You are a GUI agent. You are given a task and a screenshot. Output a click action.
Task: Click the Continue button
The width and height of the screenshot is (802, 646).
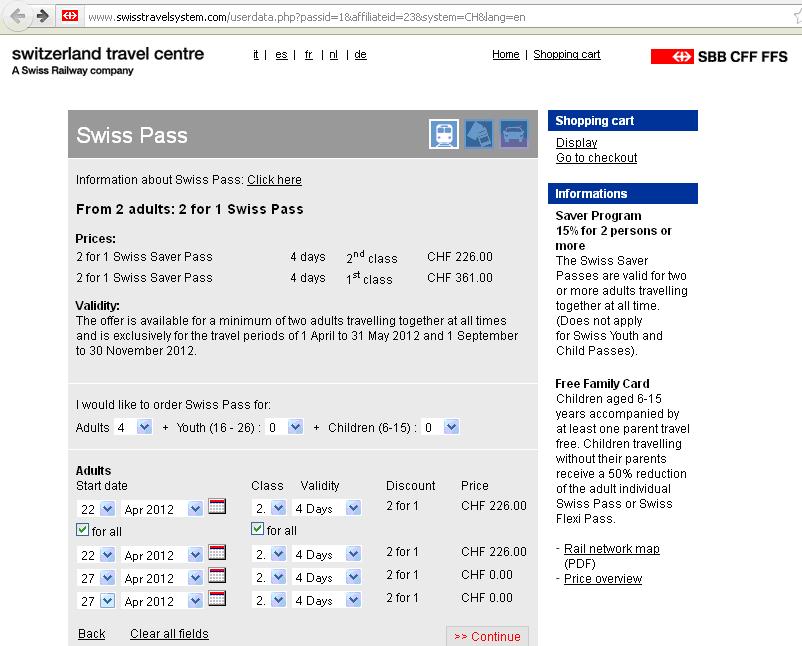[x=487, y=636]
